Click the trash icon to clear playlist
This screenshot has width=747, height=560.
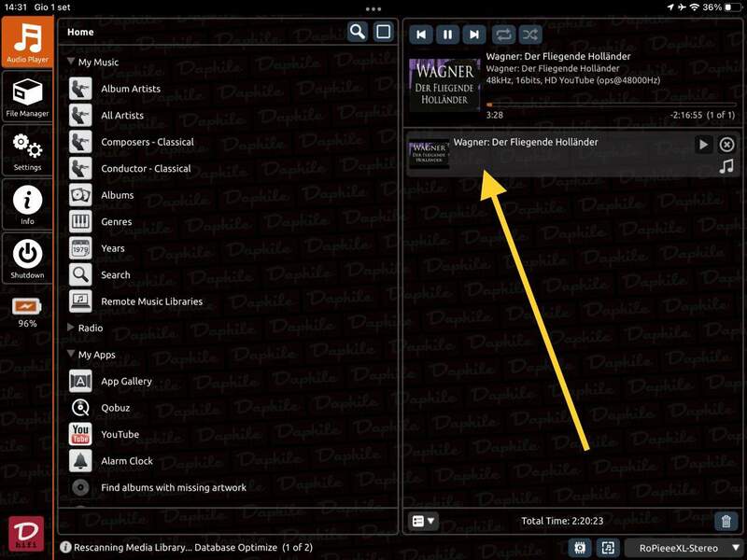(x=726, y=522)
